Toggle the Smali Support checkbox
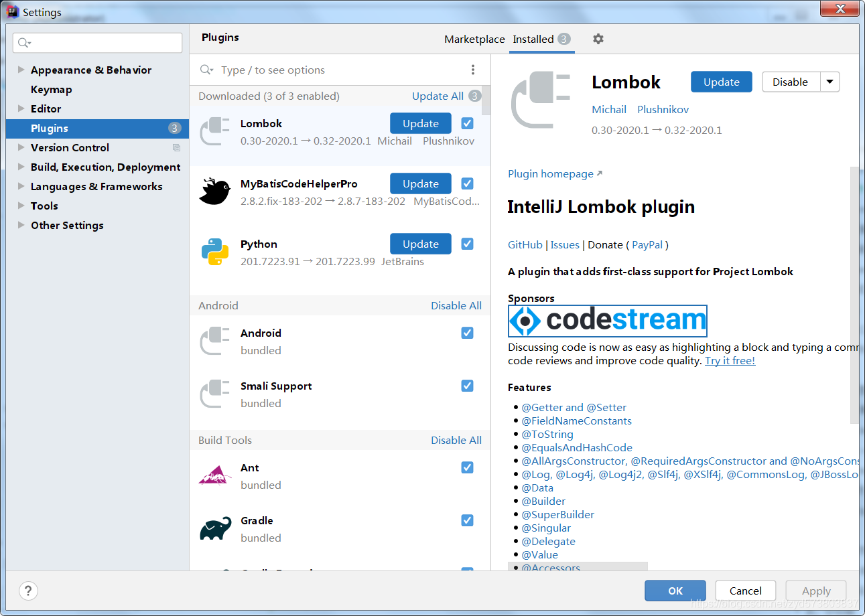The image size is (865, 616). (468, 386)
